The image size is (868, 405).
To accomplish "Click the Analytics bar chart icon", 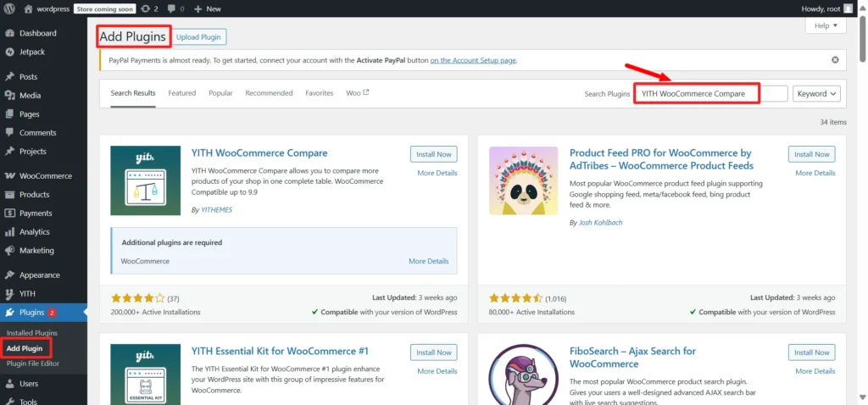I will (9, 232).
